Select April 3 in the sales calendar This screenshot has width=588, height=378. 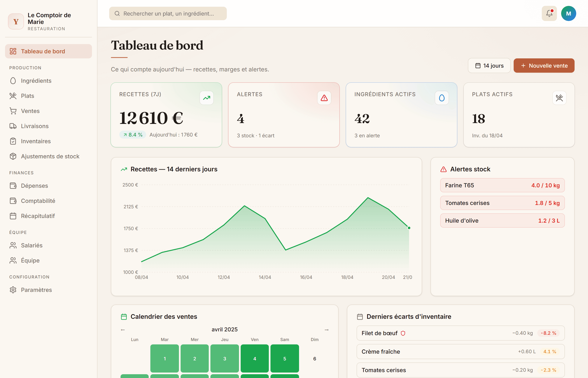point(224,358)
